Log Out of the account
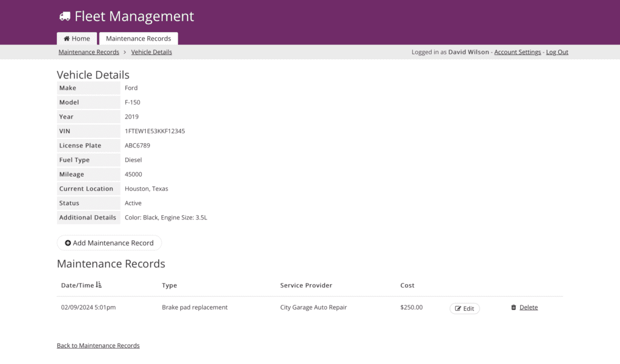The height and width of the screenshot is (364, 620). (x=557, y=52)
